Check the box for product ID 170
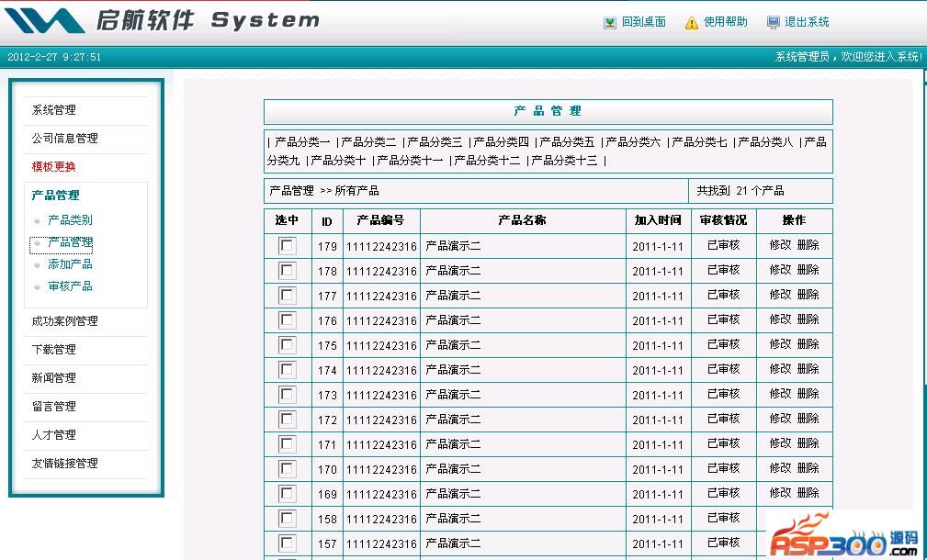 tap(288, 468)
